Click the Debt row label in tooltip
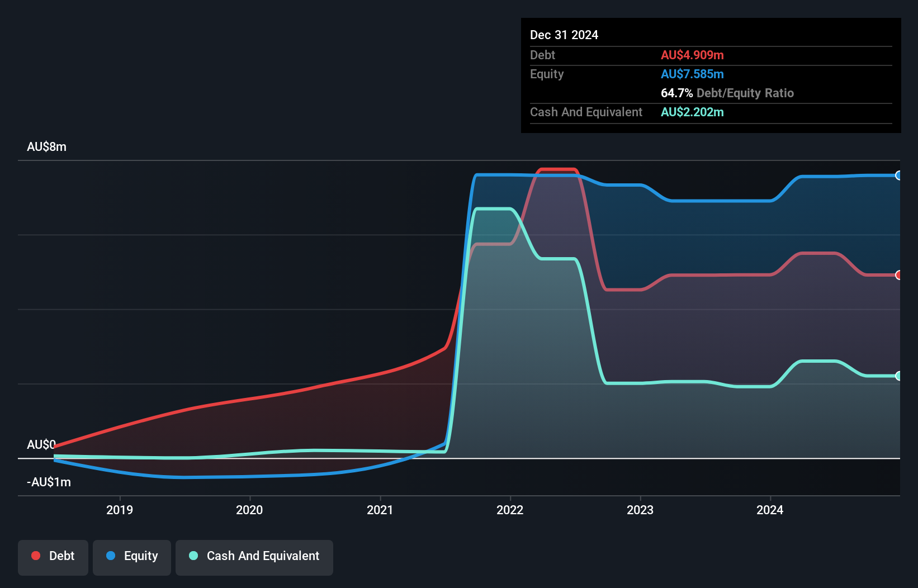The image size is (918, 588). (542, 55)
